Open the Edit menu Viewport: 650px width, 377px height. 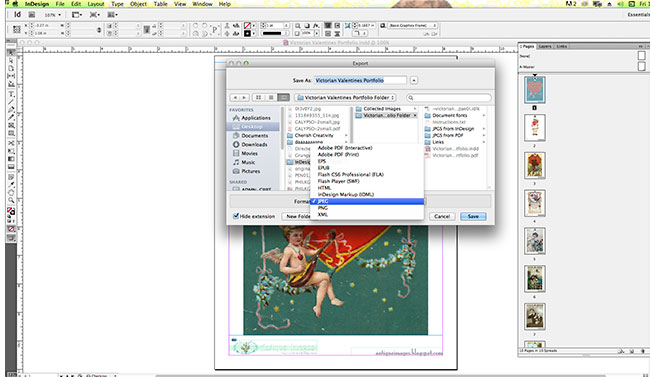[76, 4]
